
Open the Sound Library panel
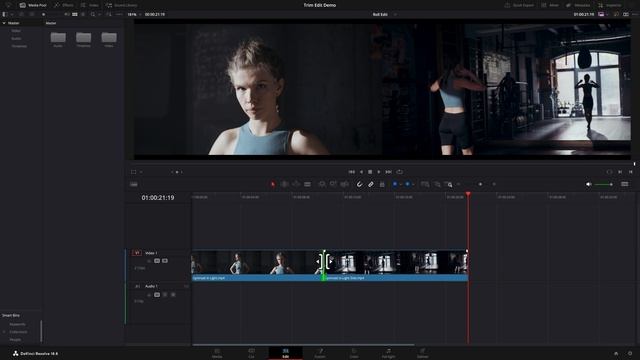[122, 5]
